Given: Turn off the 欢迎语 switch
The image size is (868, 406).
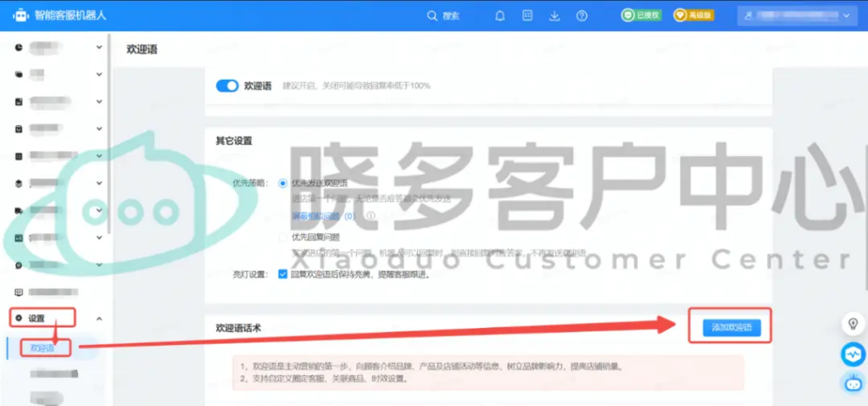Looking at the screenshot, I should [227, 86].
